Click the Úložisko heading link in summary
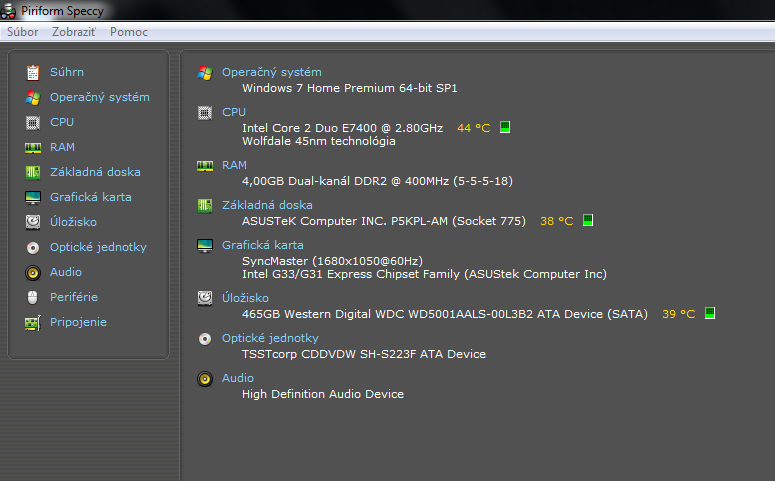 point(245,298)
